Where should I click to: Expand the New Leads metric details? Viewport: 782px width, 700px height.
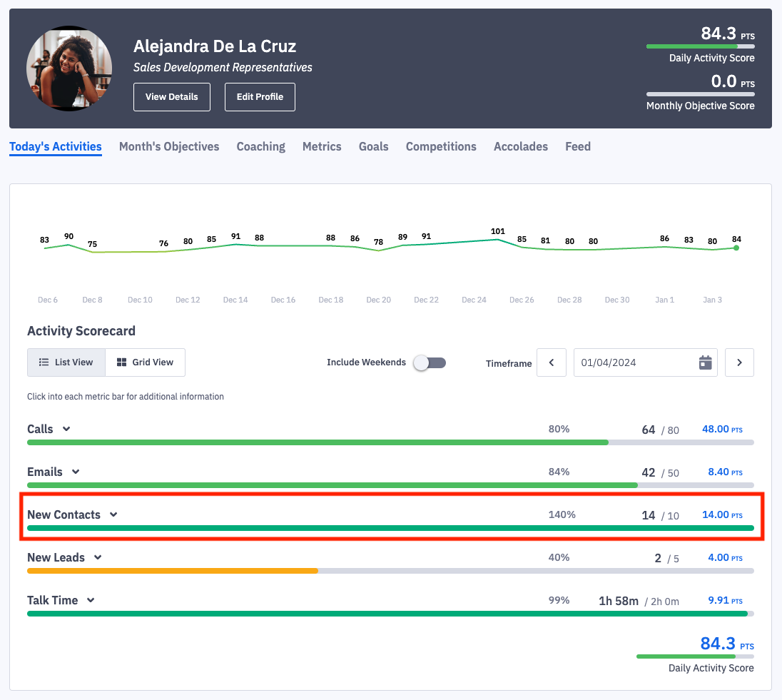tap(96, 557)
